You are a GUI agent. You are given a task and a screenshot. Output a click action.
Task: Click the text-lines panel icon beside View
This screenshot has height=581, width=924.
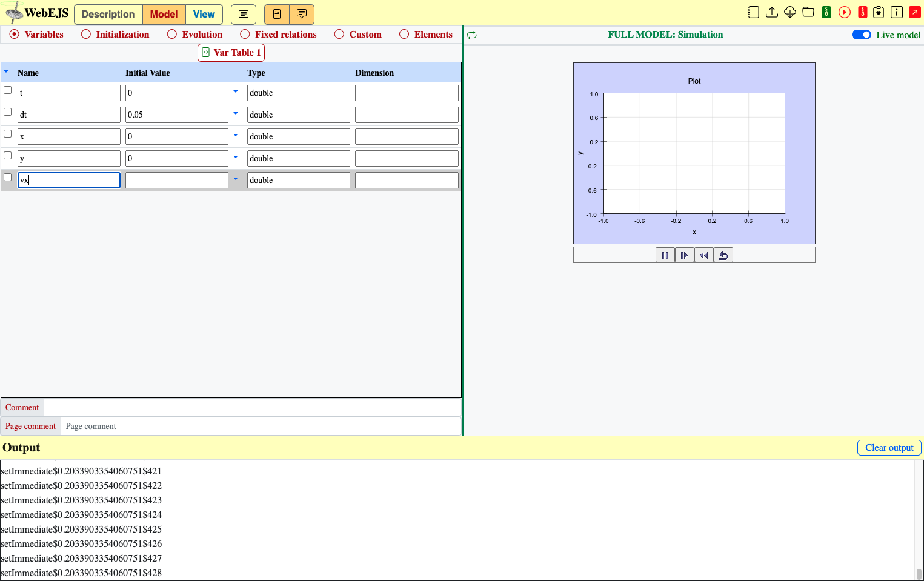click(244, 14)
